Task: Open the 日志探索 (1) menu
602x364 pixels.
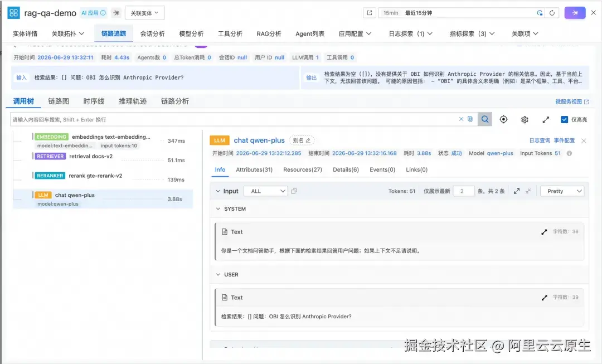Action: click(410, 34)
